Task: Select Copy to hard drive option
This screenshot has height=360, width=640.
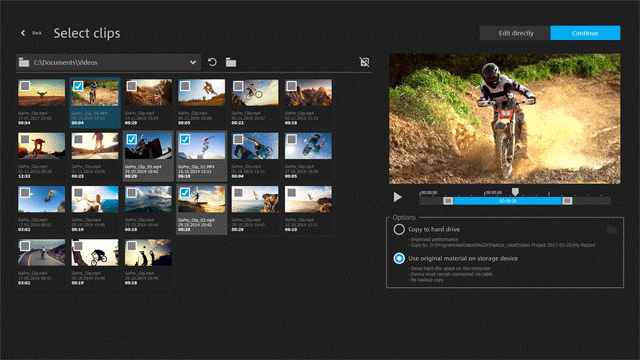Action: click(x=399, y=229)
